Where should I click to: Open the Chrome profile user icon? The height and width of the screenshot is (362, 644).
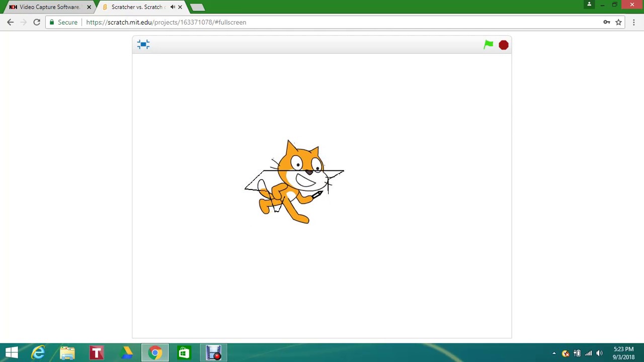pos(589,5)
